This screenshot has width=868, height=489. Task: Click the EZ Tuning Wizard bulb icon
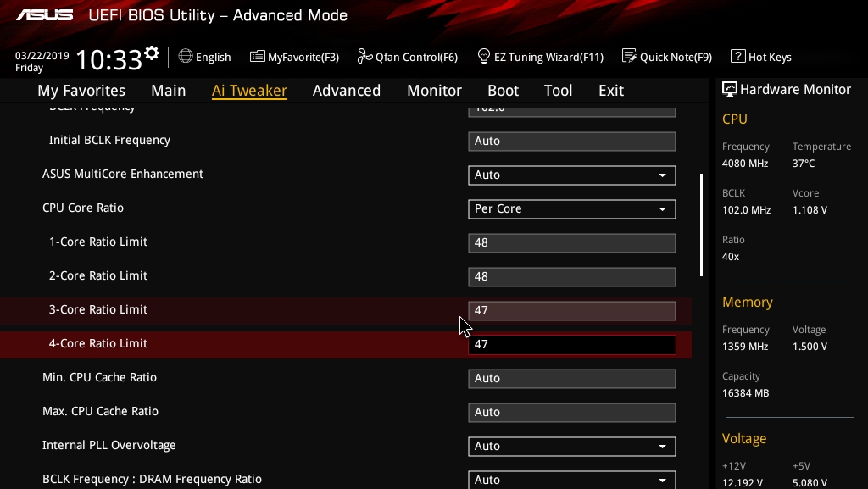[x=484, y=56]
